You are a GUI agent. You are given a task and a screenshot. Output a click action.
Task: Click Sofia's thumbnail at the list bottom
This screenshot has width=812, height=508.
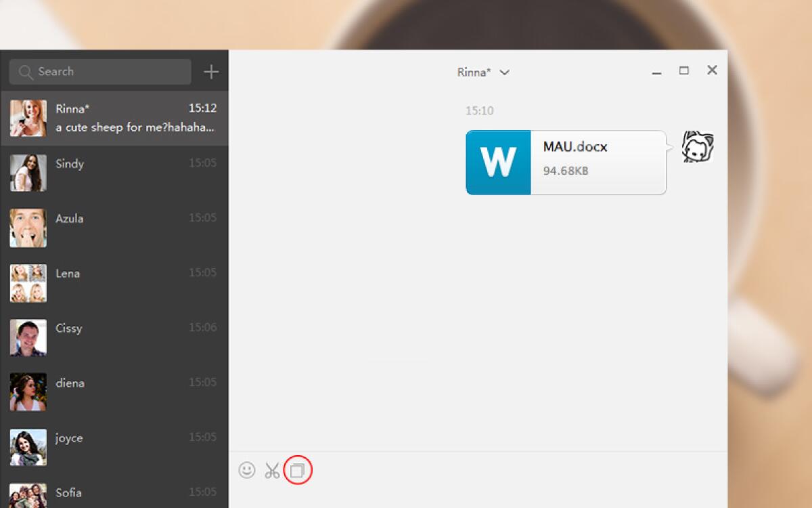pos(28,492)
